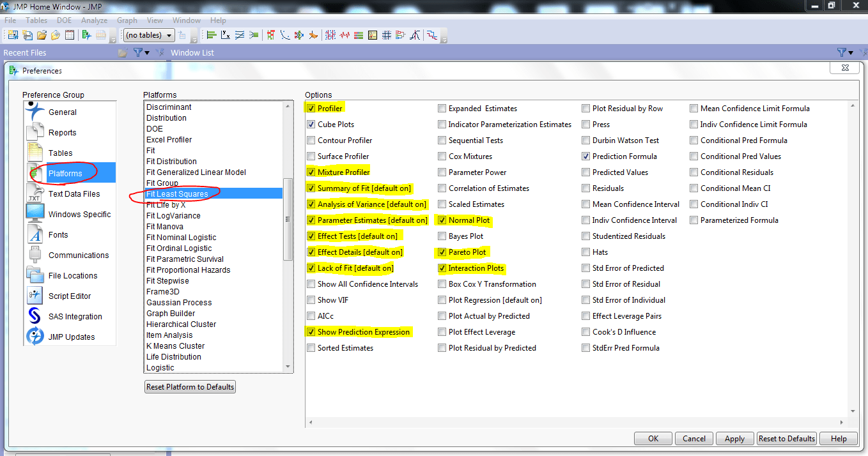Click the New Script toolbar icon
Viewport: 868px width, 456px height.
(x=27, y=35)
